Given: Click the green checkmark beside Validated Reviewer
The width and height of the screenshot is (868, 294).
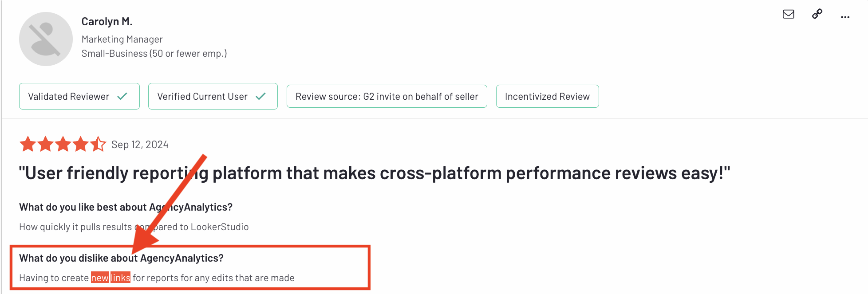Looking at the screenshot, I should pyautogui.click(x=122, y=96).
